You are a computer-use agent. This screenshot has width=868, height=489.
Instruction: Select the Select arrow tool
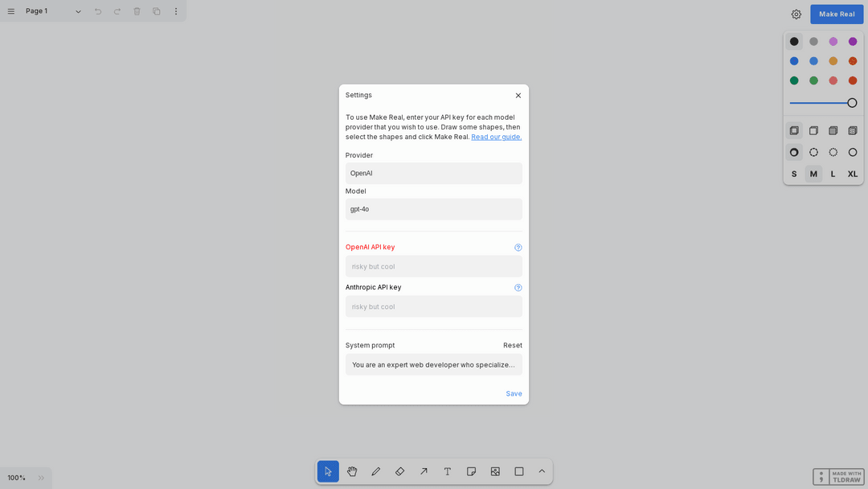click(x=328, y=471)
